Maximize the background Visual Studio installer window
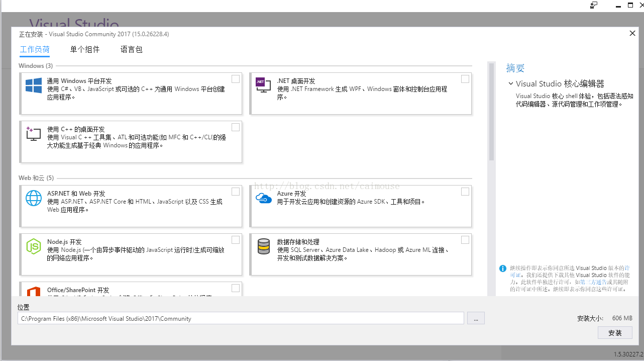 [x=630, y=5]
